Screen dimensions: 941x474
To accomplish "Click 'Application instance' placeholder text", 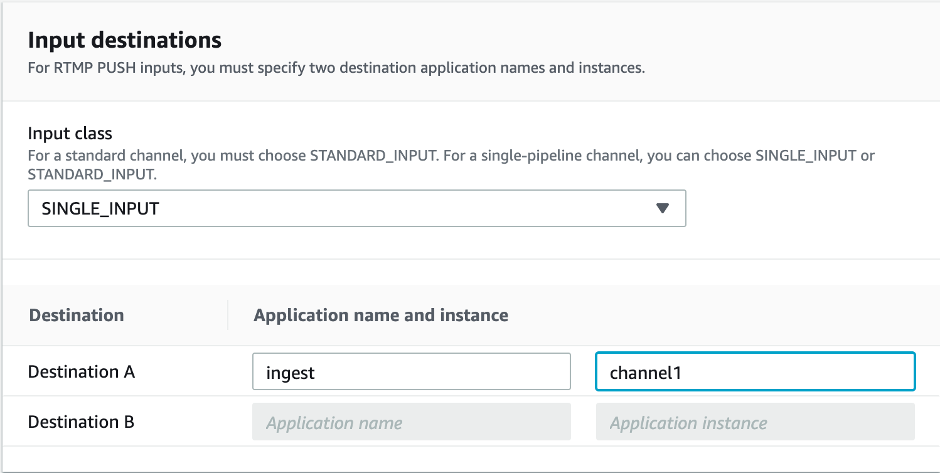I will point(688,423).
